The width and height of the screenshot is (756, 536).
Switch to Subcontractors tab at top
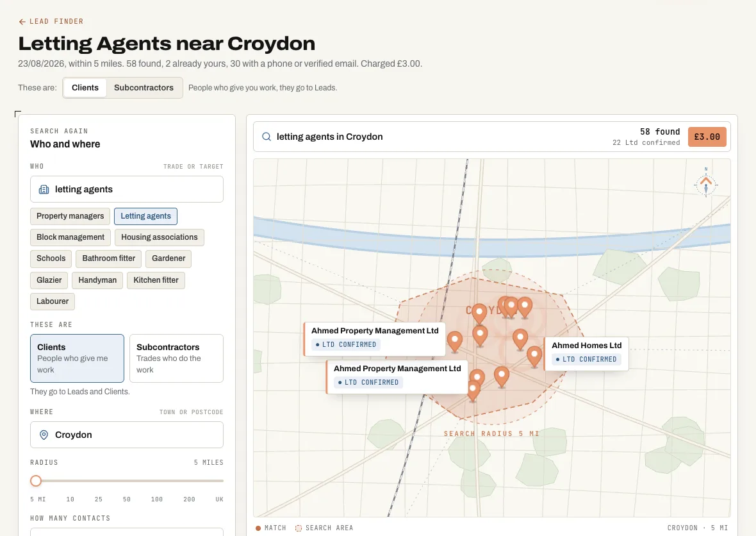[x=144, y=88]
